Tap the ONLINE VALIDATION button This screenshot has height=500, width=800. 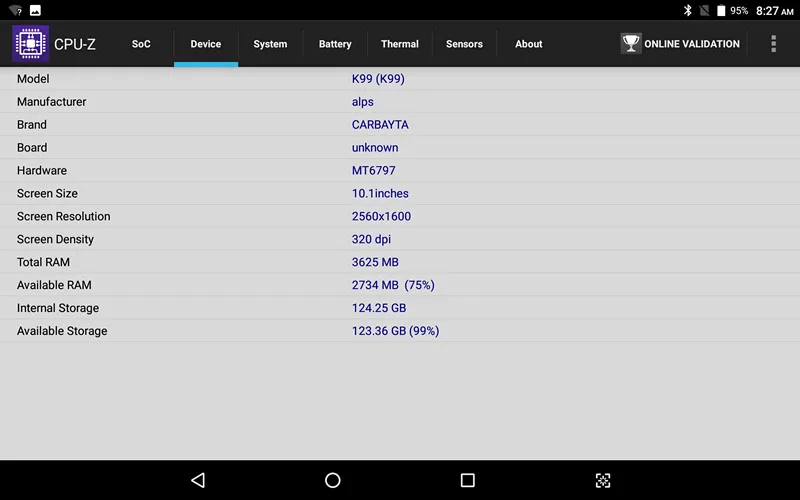pos(680,44)
